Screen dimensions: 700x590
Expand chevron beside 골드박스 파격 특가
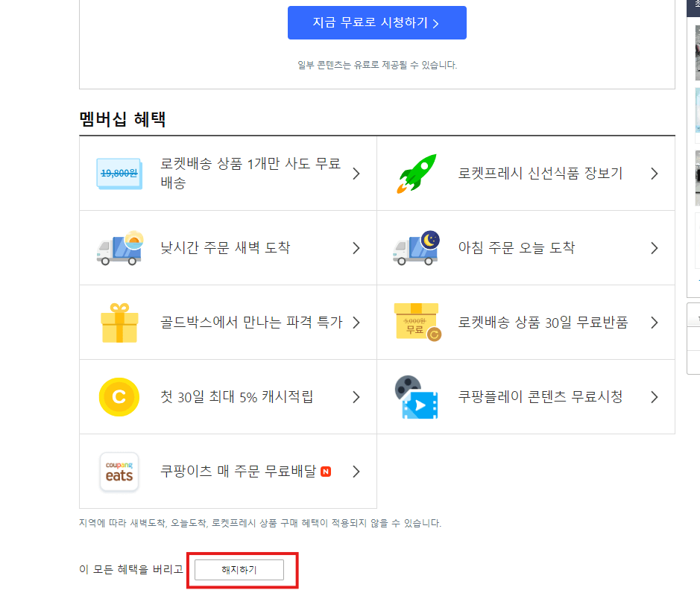pyautogui.click(x=356, y=323)
